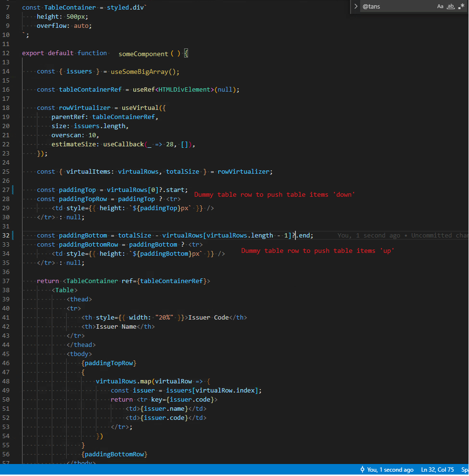Image resolution: width=469 pixels, height=476 pixels.
Task: Click 'useCallback' on line 22
Action: [123, 144]
